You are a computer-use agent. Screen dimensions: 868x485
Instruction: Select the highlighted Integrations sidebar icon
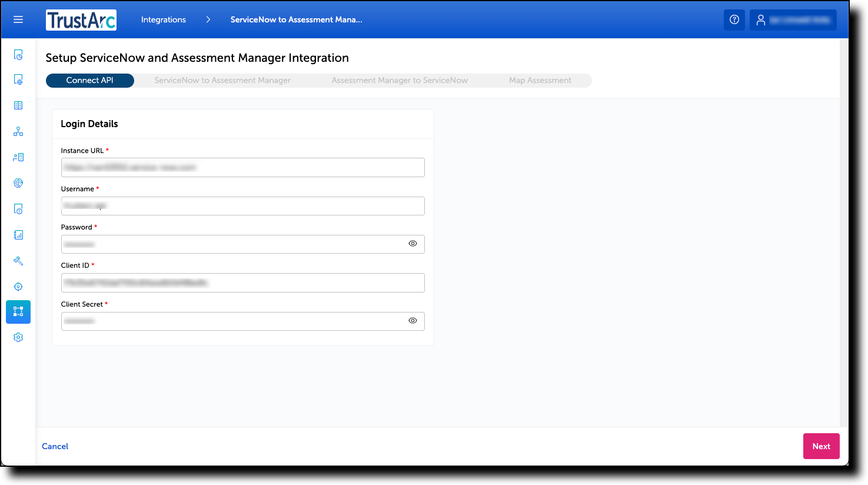(x=18, y=311)
